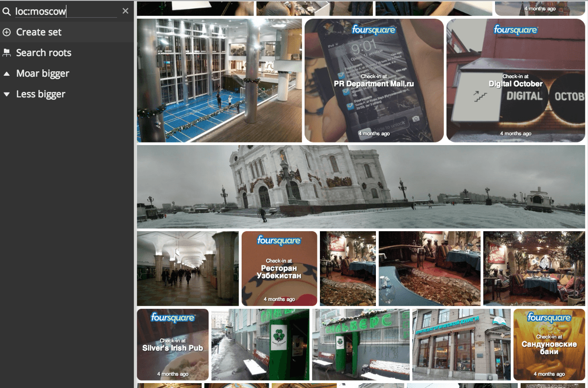Click the loc:moscow search input field
This screenshot has width=588, height=388.
(65, 11)
